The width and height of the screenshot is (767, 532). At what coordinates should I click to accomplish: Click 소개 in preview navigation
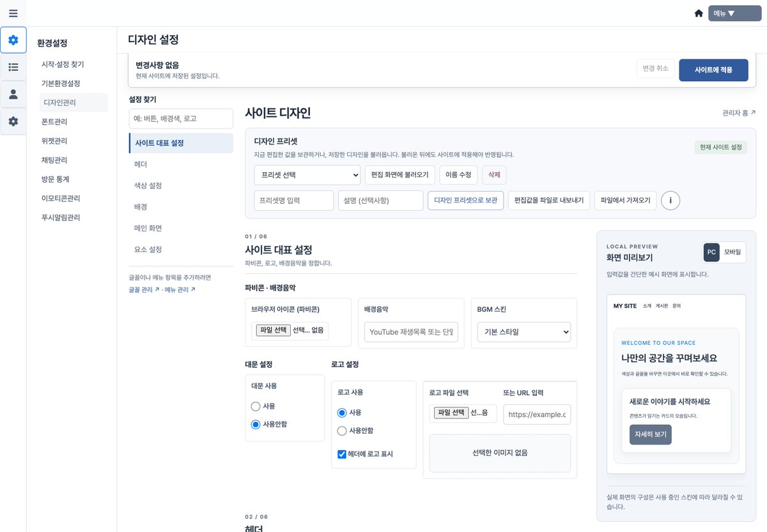[647, 306]
